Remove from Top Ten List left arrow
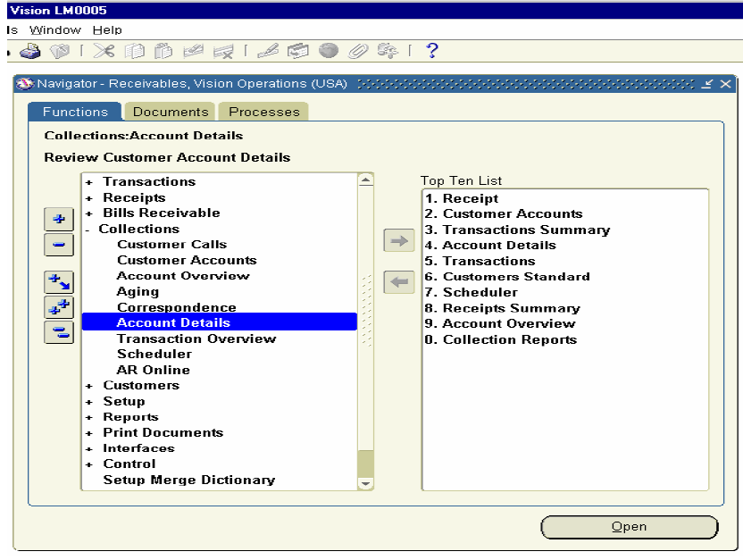Screen dimensions: 743x560 click(x=399, y=282)
